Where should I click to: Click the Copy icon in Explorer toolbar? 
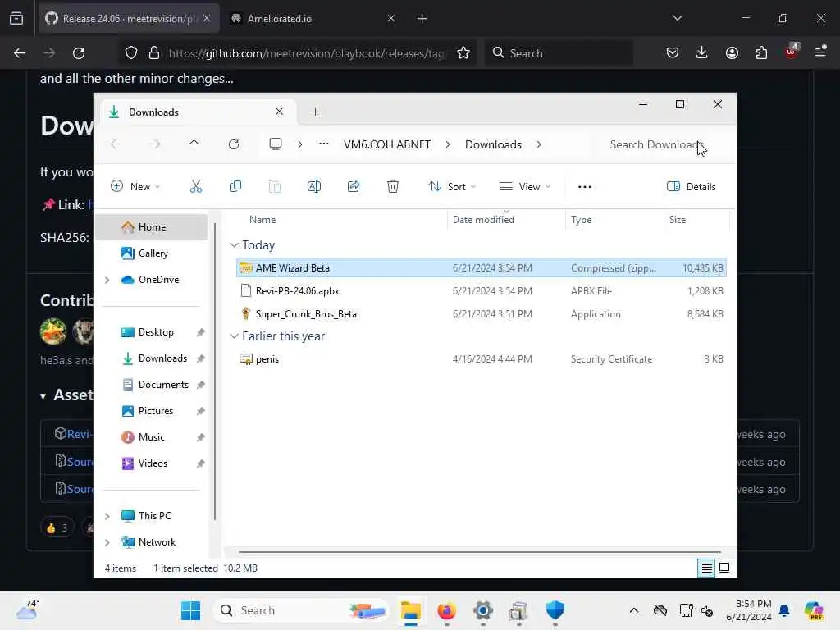click(235, 186)
